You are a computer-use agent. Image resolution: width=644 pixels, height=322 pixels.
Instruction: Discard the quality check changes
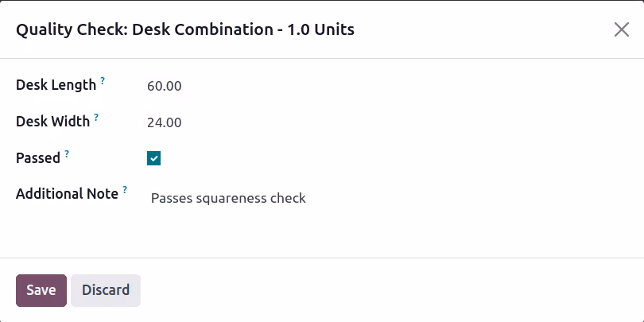106,290
